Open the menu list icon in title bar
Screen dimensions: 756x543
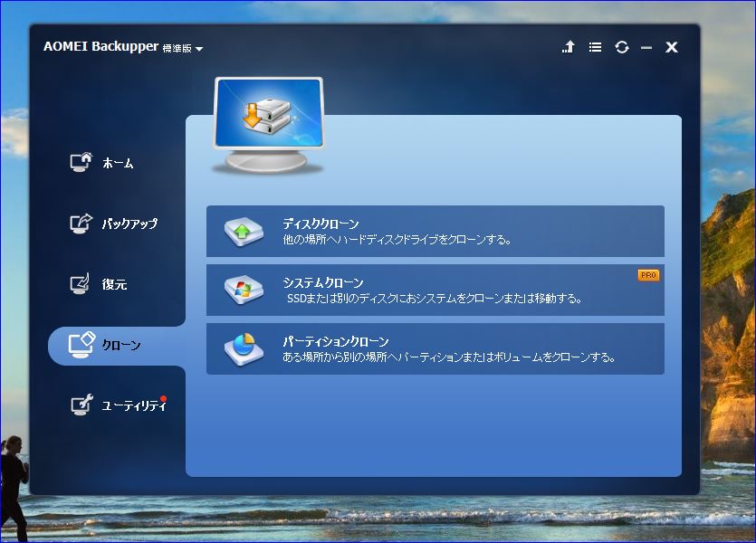(x=595, y=47)
